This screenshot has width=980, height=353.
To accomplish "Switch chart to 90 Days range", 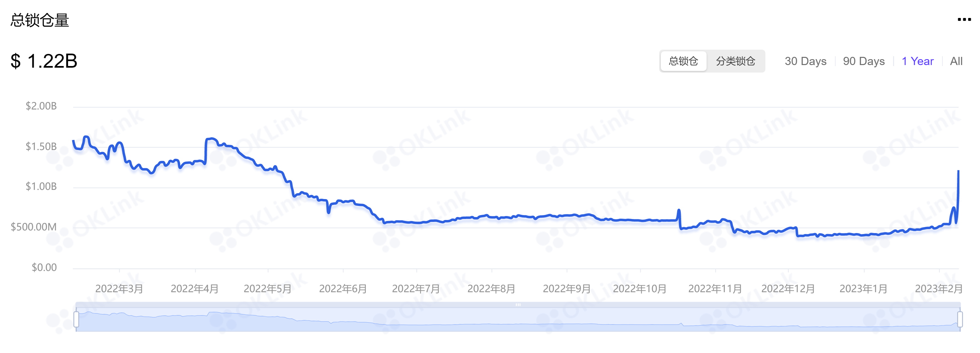I will coord(864,61).
